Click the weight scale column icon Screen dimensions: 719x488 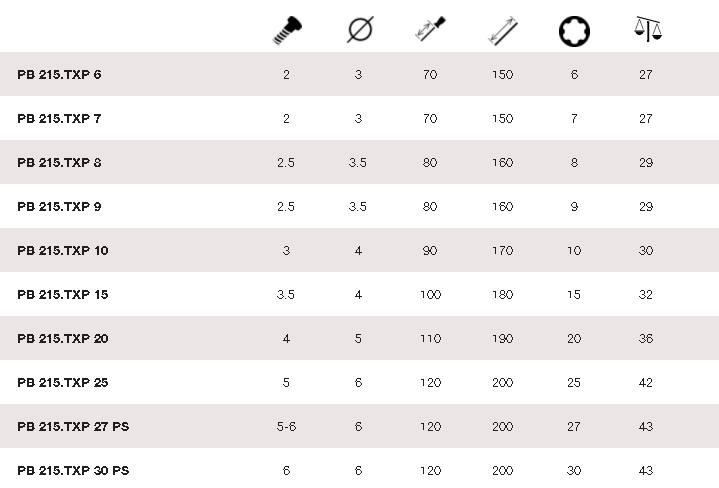tap(646, 30)
